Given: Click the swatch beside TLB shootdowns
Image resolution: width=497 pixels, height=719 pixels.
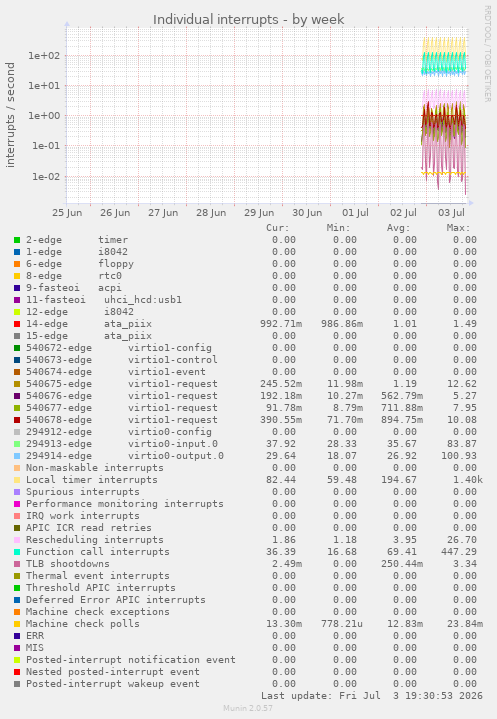Looking at the screenshot, I should pyautogui.click(x=17, y=564).
